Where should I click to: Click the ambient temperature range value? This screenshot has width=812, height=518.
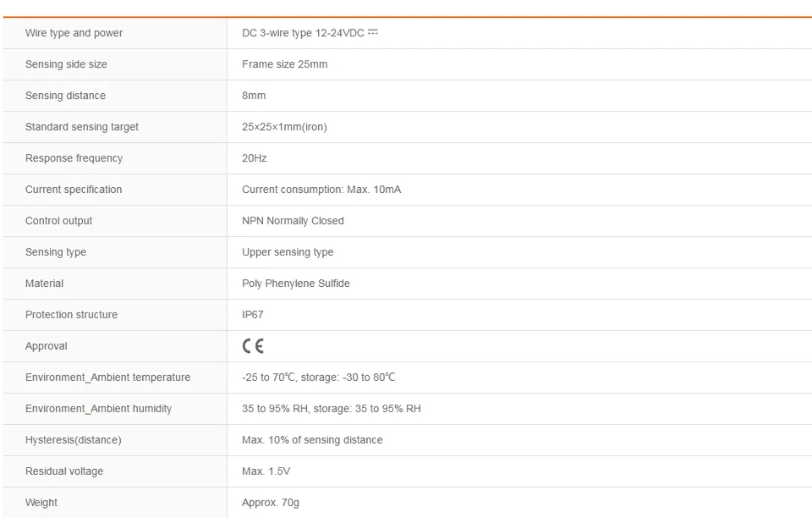click(x=318, y=377)
